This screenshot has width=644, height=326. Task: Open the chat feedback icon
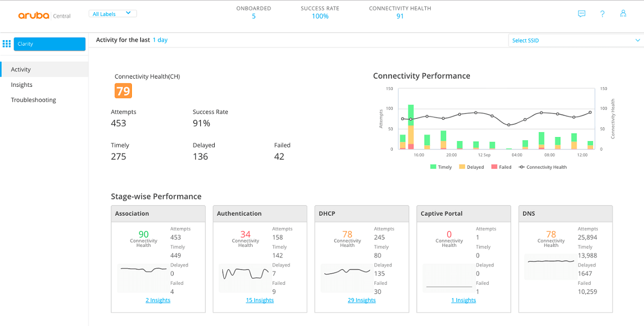point(582,14)
